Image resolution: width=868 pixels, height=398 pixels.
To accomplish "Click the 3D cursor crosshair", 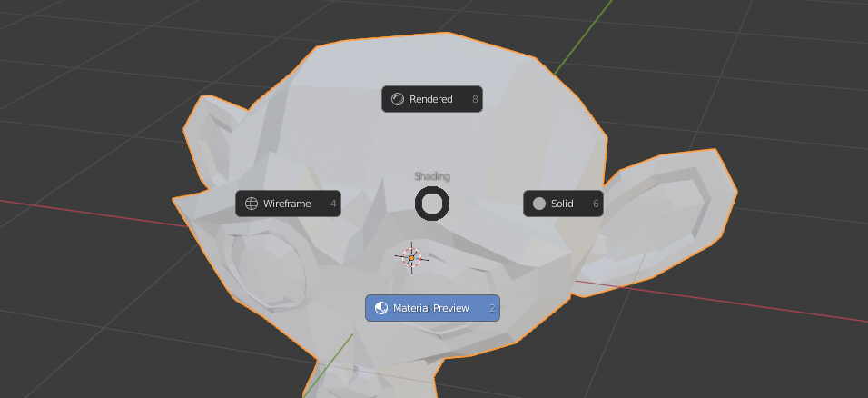I will click(x=411, y=258).
